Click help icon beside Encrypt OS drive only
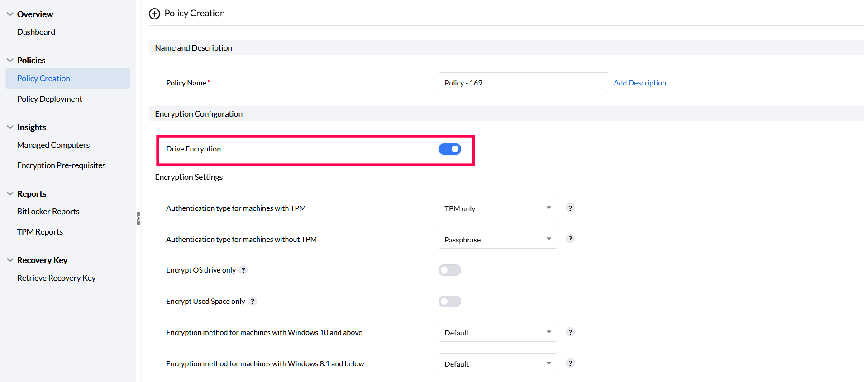The width and height of the screenshot is (868, 382). point(243,270)
